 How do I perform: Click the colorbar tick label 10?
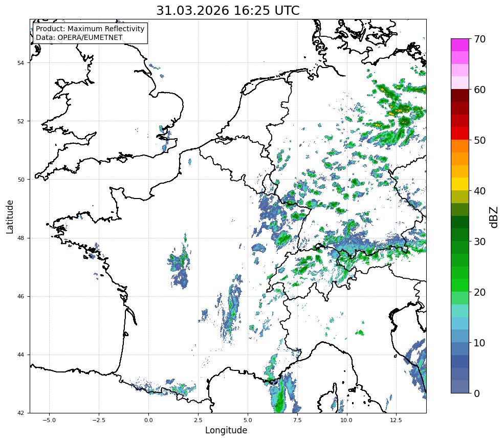(x=479, y=343)
